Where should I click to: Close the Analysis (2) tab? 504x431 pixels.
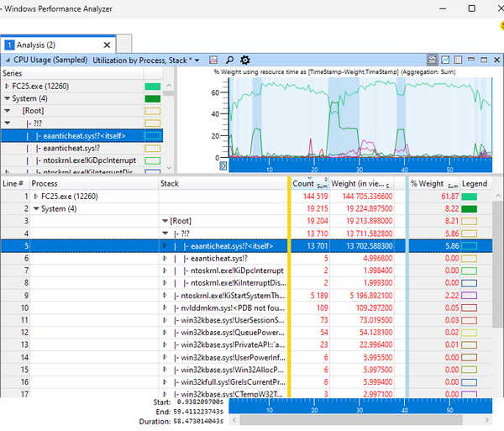[107, 45]
